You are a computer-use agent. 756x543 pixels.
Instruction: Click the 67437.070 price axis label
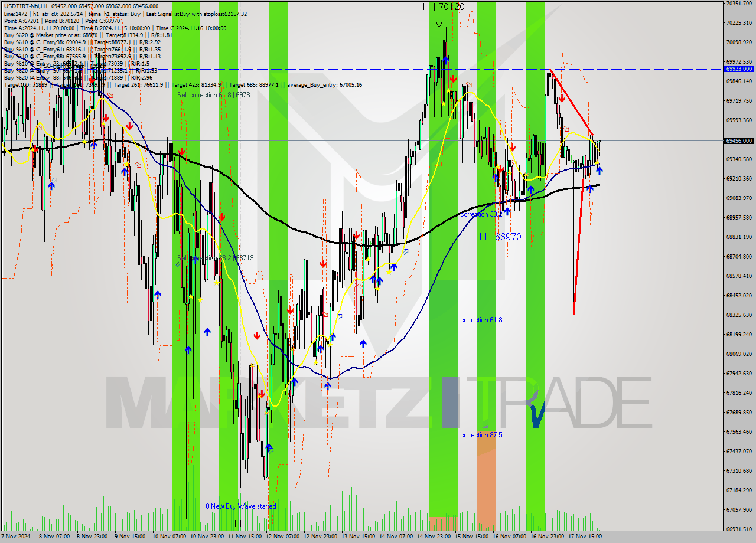pos(739,452)
